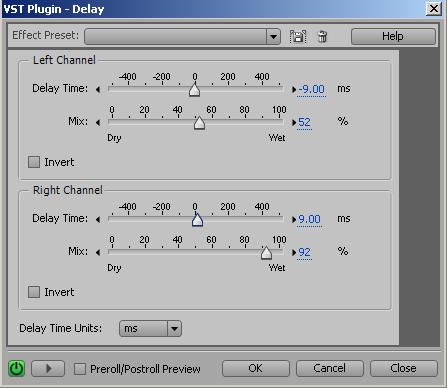Close the VST Plugin Delay window

(x=434, y=9)
